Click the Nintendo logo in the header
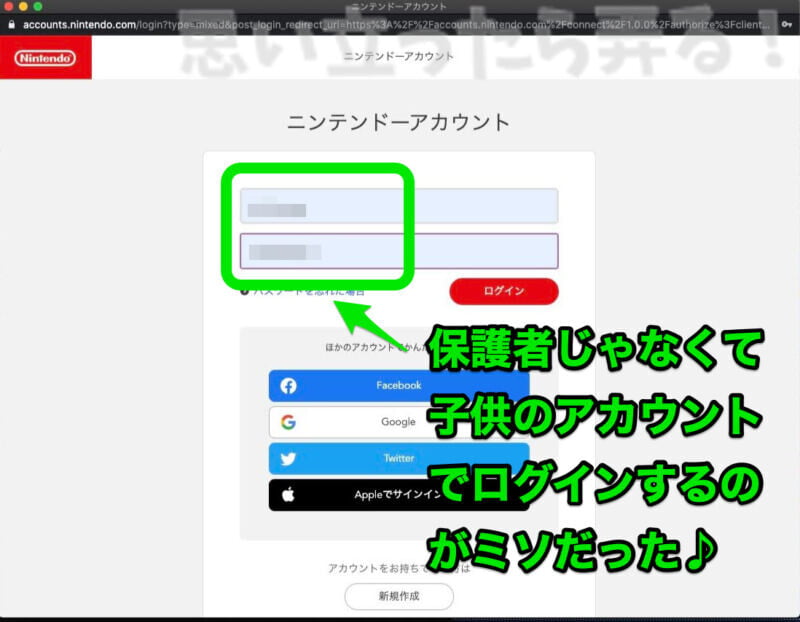 [x=45, y=58]
